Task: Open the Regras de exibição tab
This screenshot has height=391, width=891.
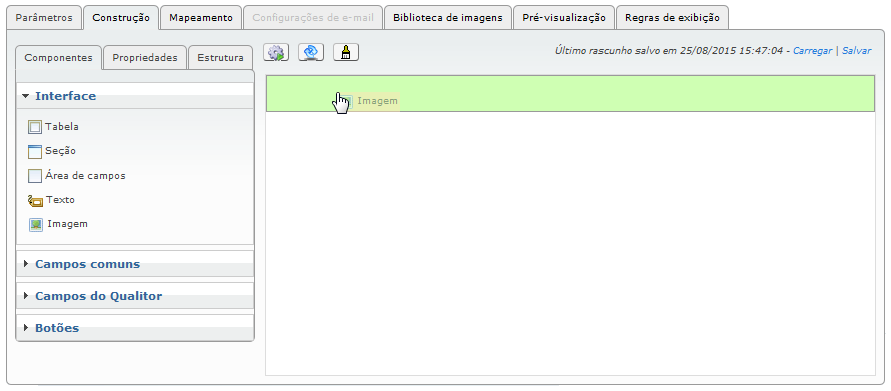Action: point(672,18)
